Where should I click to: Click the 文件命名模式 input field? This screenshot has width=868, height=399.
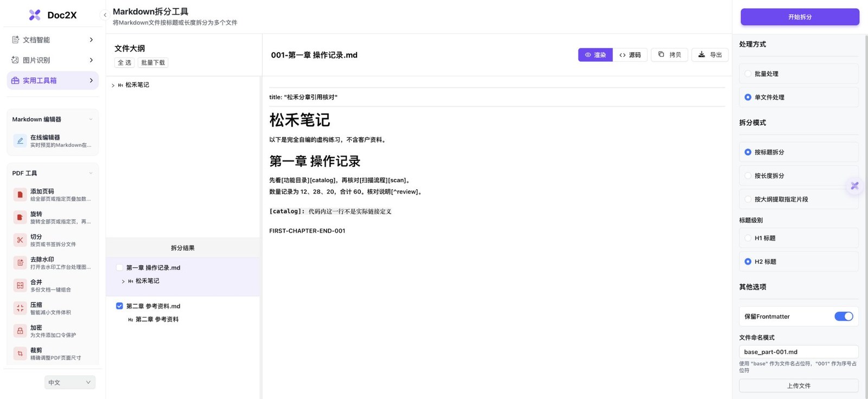click(799, 352)
